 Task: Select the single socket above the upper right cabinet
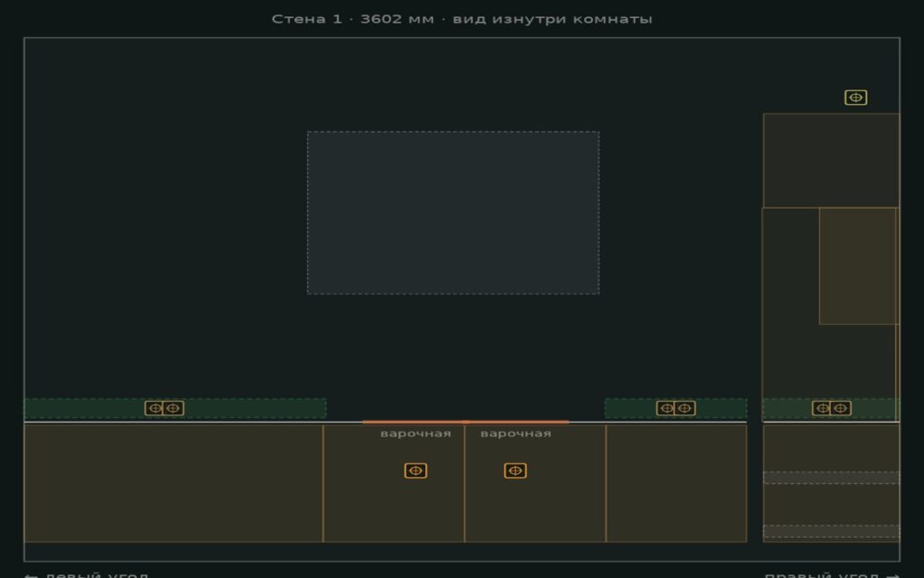[855, 98]
